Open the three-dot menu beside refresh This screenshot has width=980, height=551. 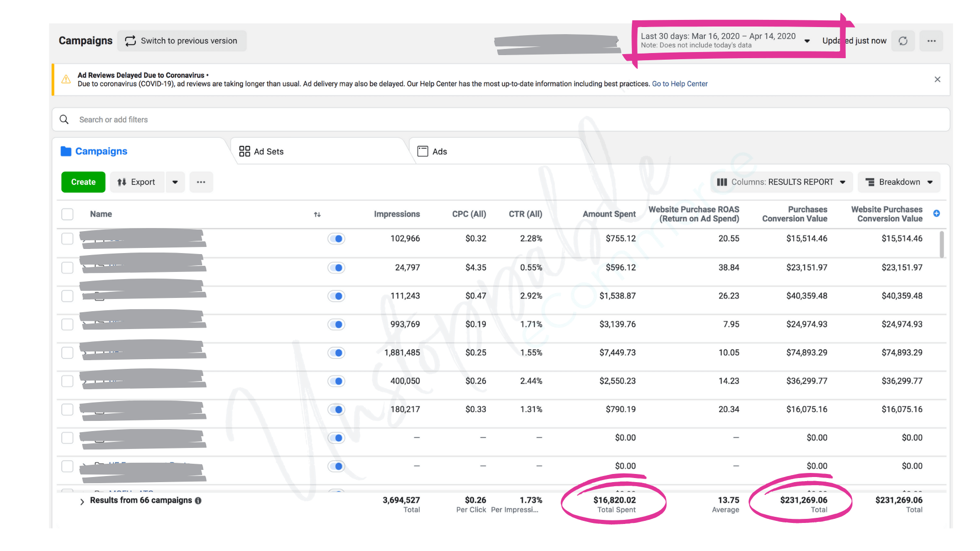(932, 41)
